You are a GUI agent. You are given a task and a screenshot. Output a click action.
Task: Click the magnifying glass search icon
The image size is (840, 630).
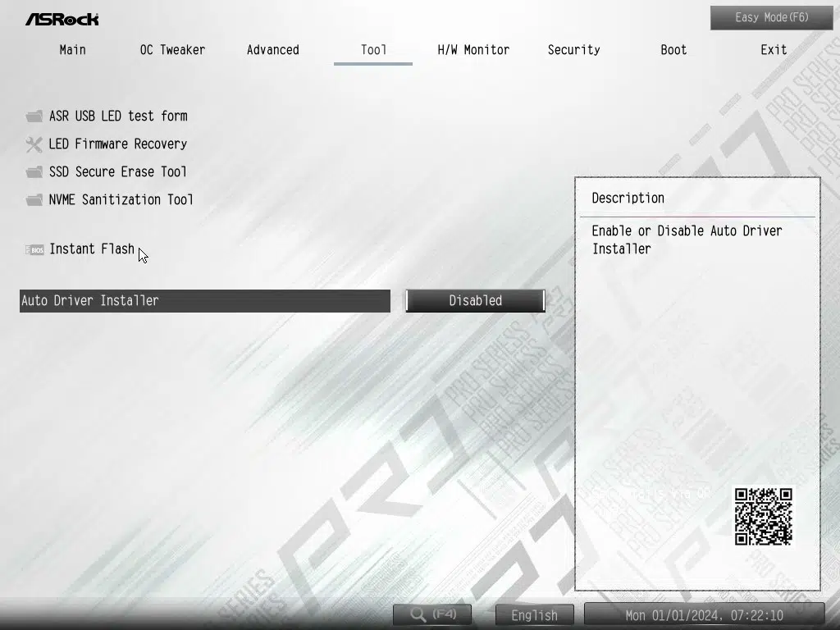[418, 614]
